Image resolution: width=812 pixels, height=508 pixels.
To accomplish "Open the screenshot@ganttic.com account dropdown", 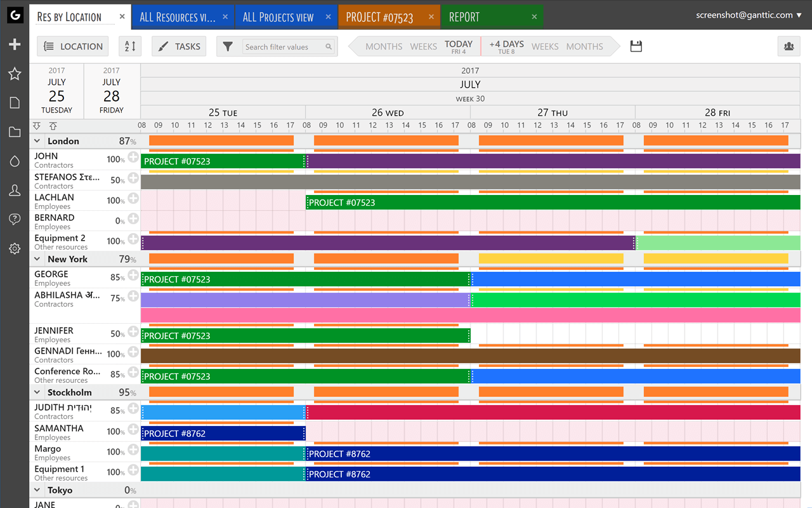I will (749, 15).
